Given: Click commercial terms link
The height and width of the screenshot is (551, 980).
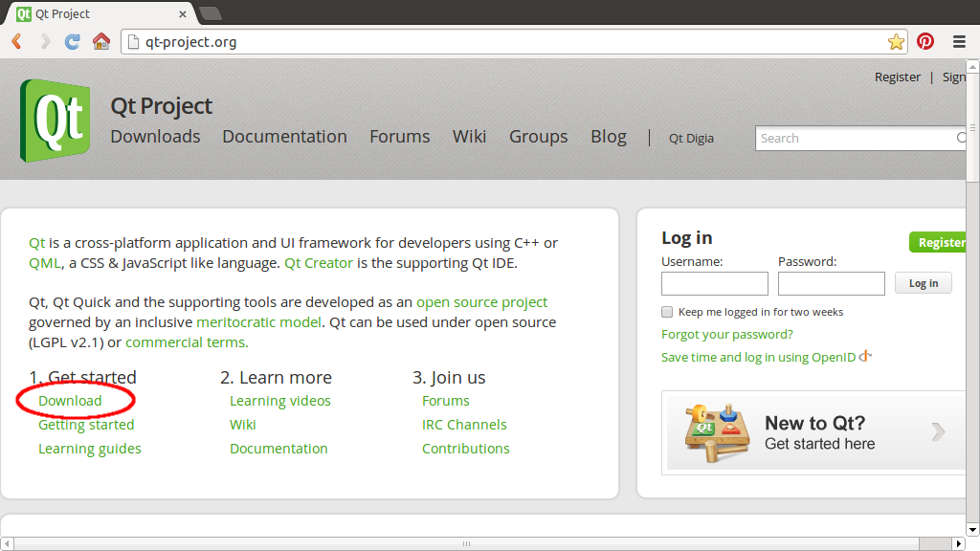Looking at the screenshot, I should click(x=187, y=342).
